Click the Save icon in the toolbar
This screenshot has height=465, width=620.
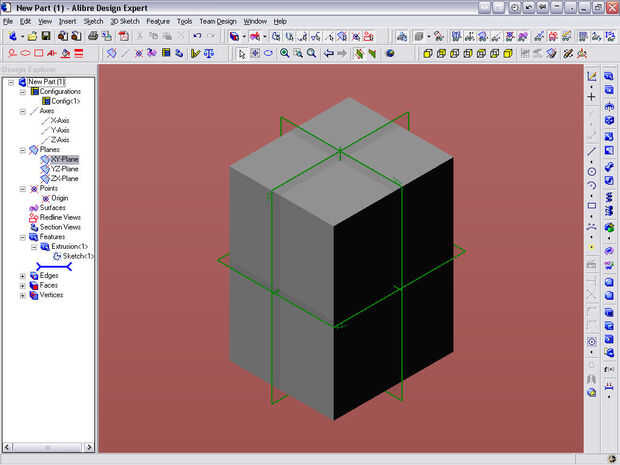(46, 36)
